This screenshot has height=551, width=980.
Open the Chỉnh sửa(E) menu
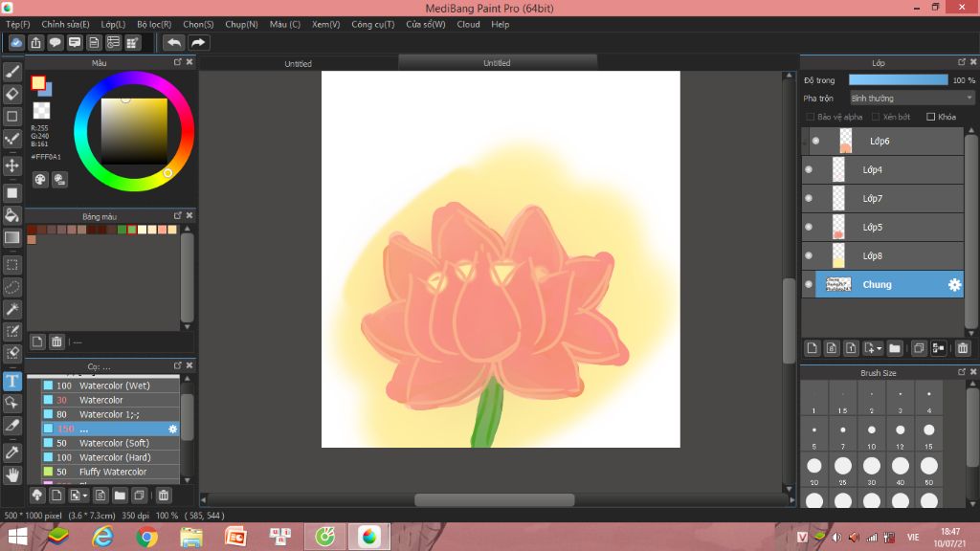[65, 24]
